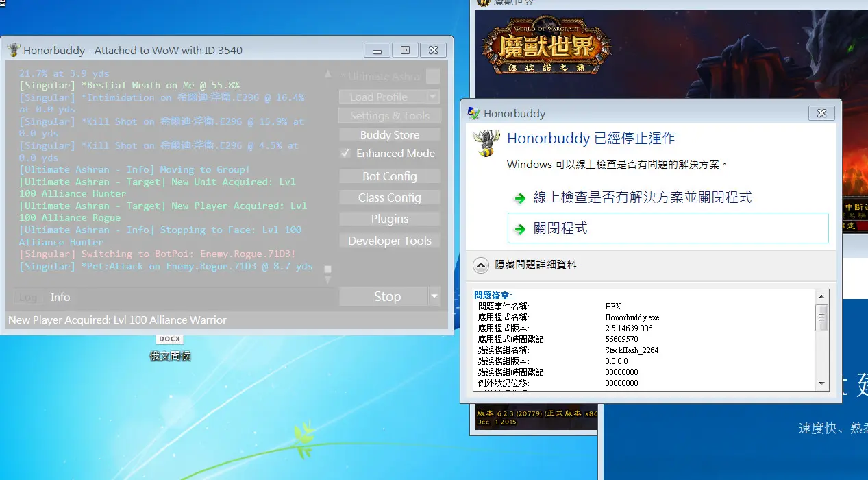Restore down the Honorbuddy main window
This screenshot has width=868, height=480.
click(405, 50)
